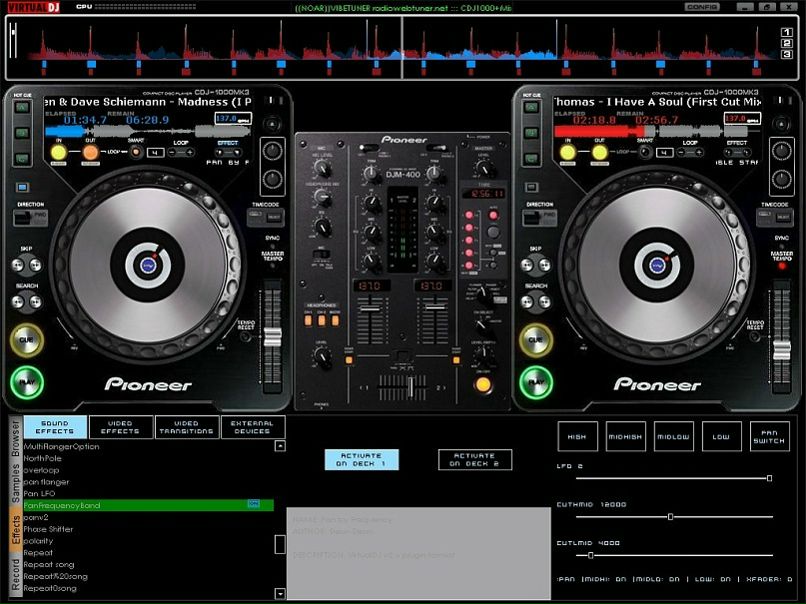Screen dimensions: 806x604
Task: Click the mixer MASTER level knob
Action: click(x=483, y=168)
